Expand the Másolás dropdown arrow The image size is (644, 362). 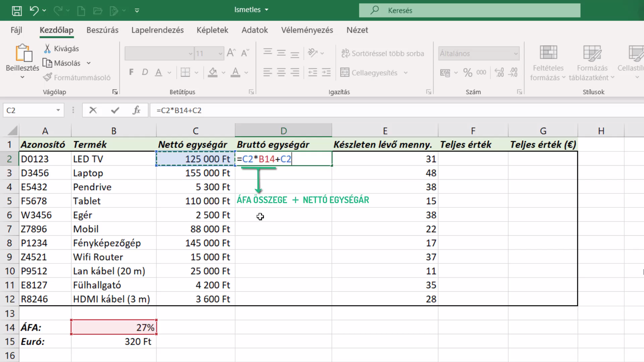[89, 63]
